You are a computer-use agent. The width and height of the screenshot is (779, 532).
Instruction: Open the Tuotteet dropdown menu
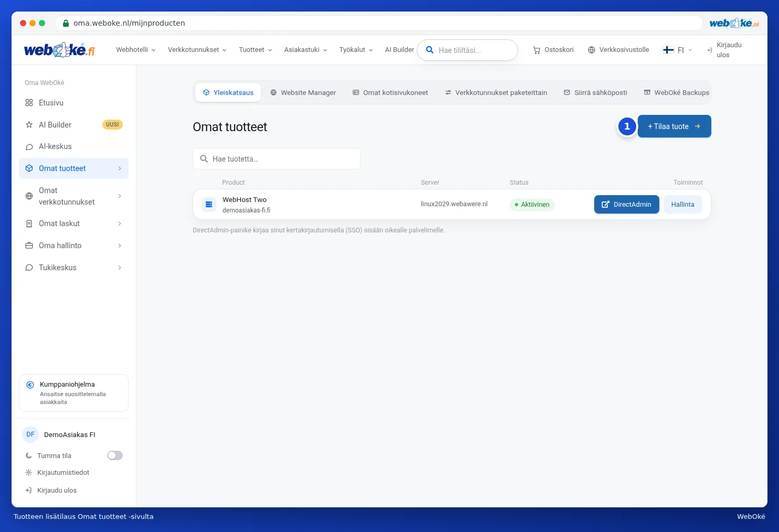tap(256, 50)
